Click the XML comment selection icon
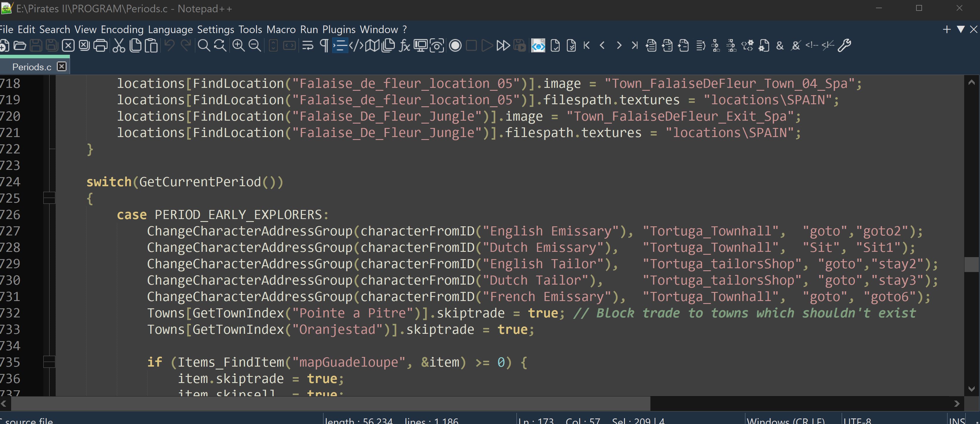Viewport: 980px width, 424px height. click(812, 46)
